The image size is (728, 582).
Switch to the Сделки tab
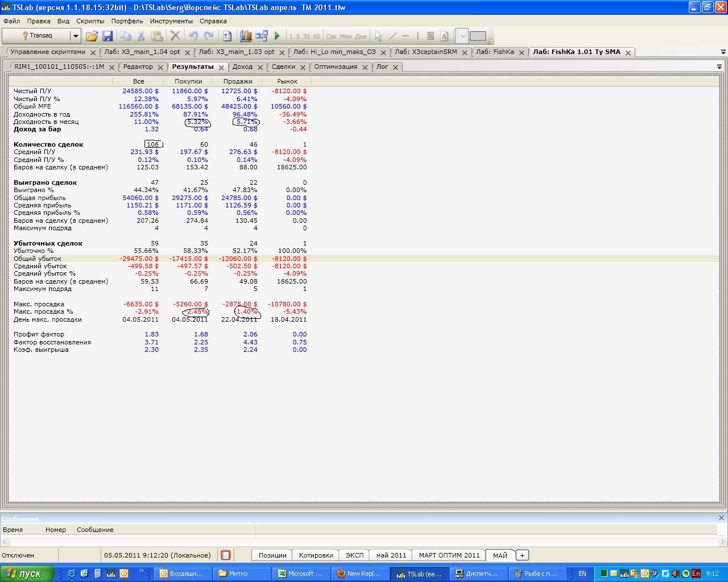[283, 66]
